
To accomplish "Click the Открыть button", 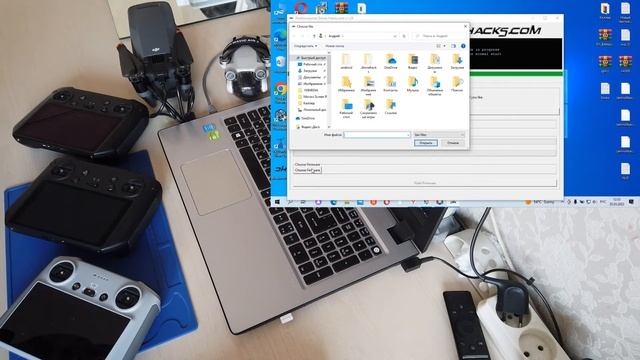I will pyautogui.click(x=426, y=143).
